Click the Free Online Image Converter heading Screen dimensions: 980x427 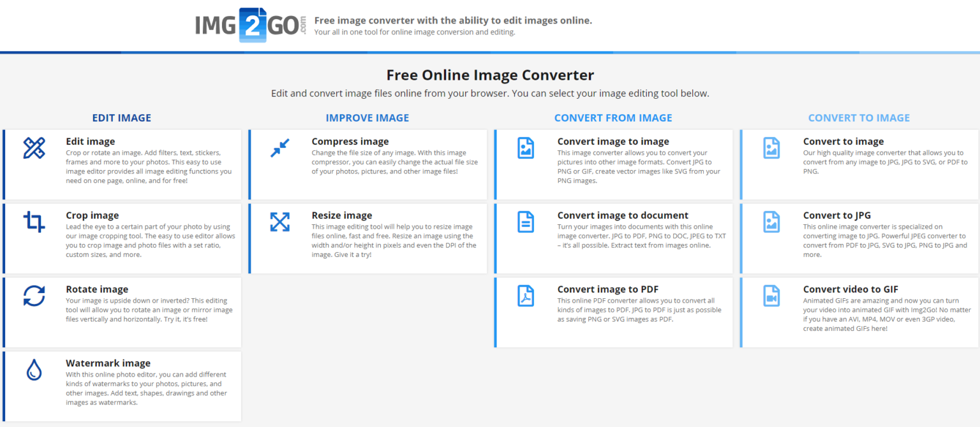point(490,75)
